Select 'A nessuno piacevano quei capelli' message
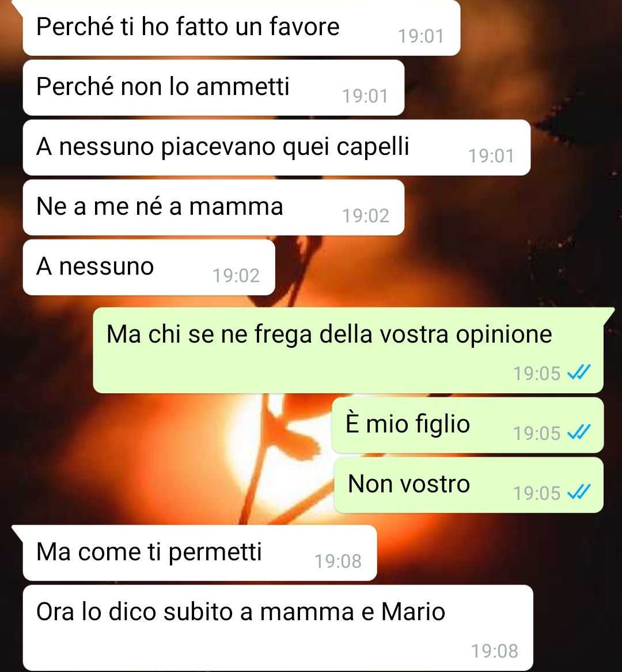Image resolution: width=622 pixels, height=672 pixels. tap(276, 147)
